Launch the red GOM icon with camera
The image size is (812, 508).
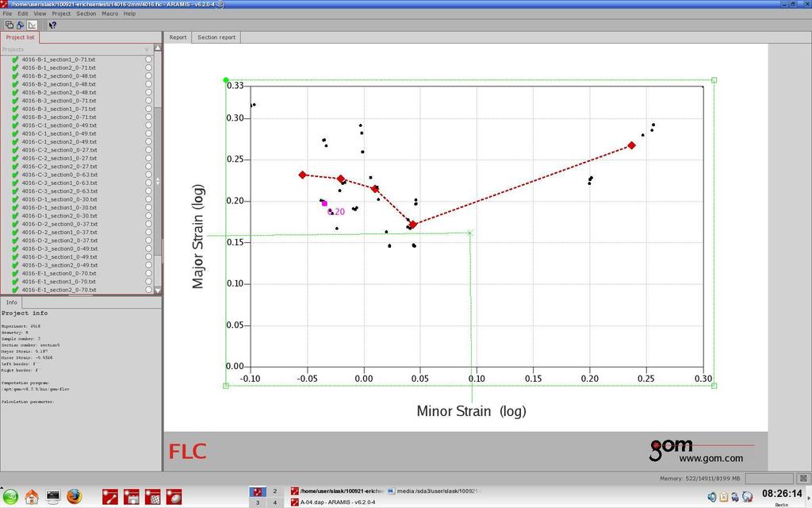point(131,497)
